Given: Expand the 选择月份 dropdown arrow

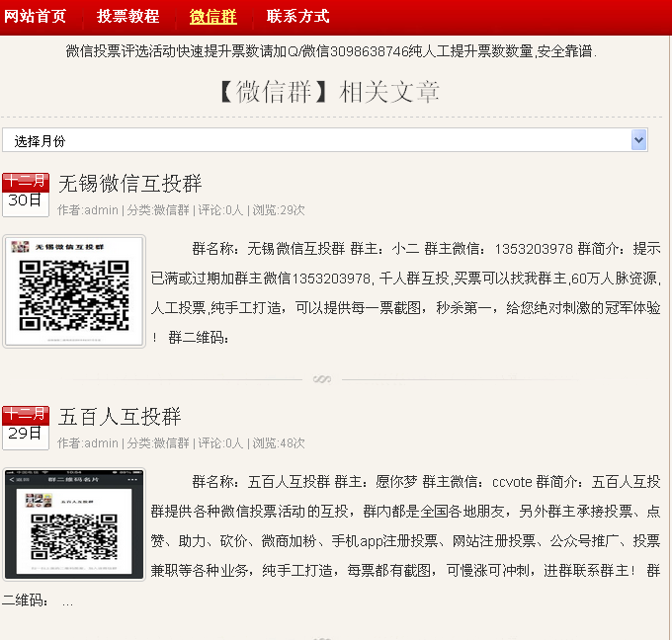Looking at the screenshot, I should [638, 140].
